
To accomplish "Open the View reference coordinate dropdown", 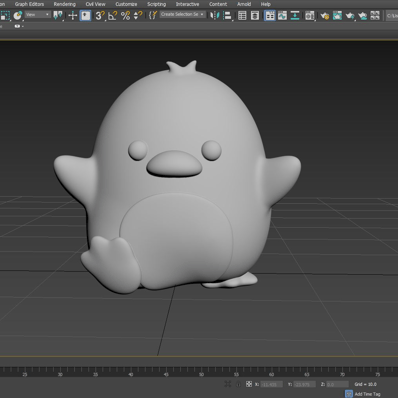I will pyautogui.click(x=37, y=15).
